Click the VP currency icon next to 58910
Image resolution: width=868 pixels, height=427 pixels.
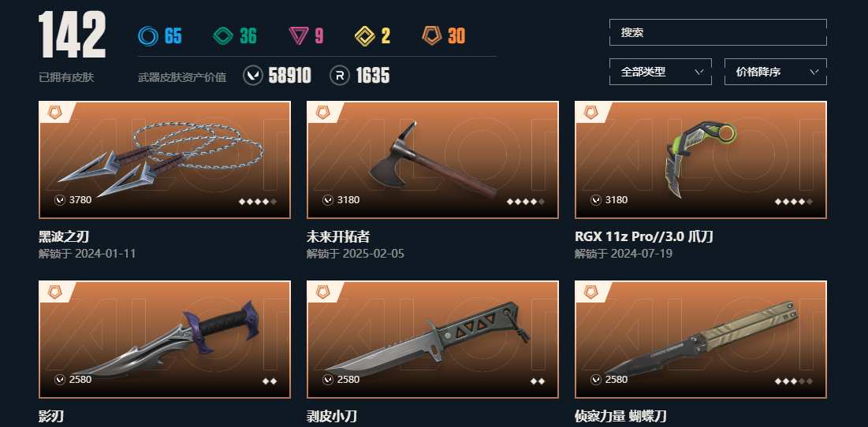[x=253, y=75]
